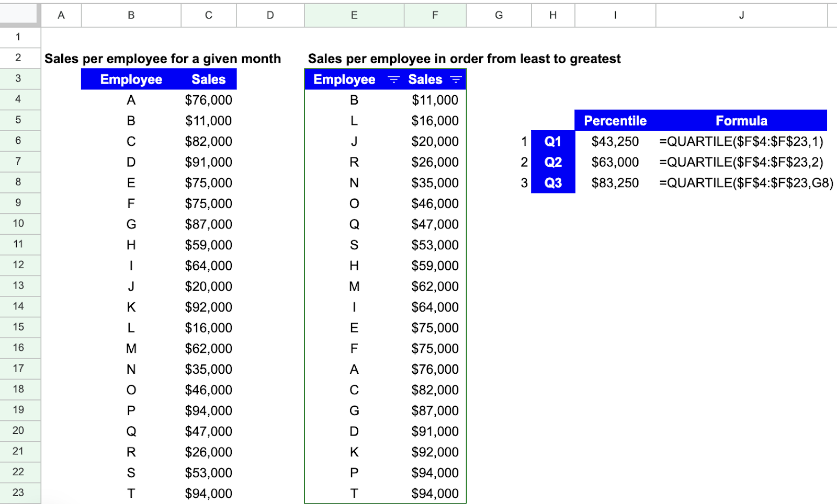Select the number 3 in cell G8
This screenshot has height=504, width=837.
[x=524, y=183]
